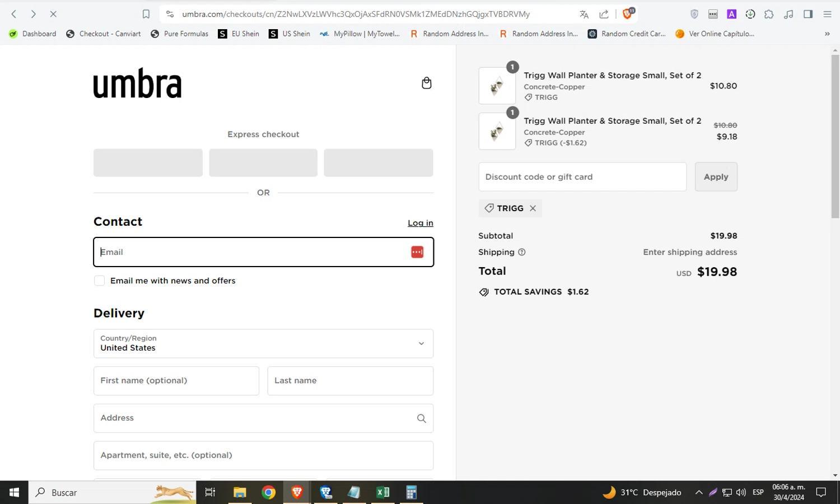Stop loading the page

(x=53, y=14)
